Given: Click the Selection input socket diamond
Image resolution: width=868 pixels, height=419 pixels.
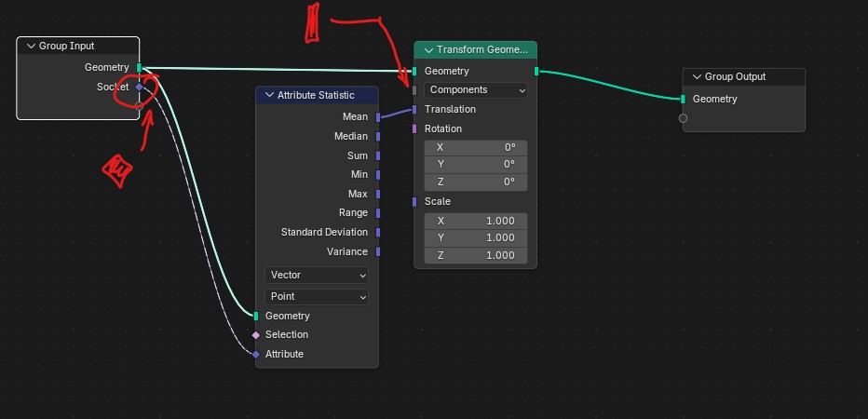Looking at the screenshot, I should (x=256, y=334).
